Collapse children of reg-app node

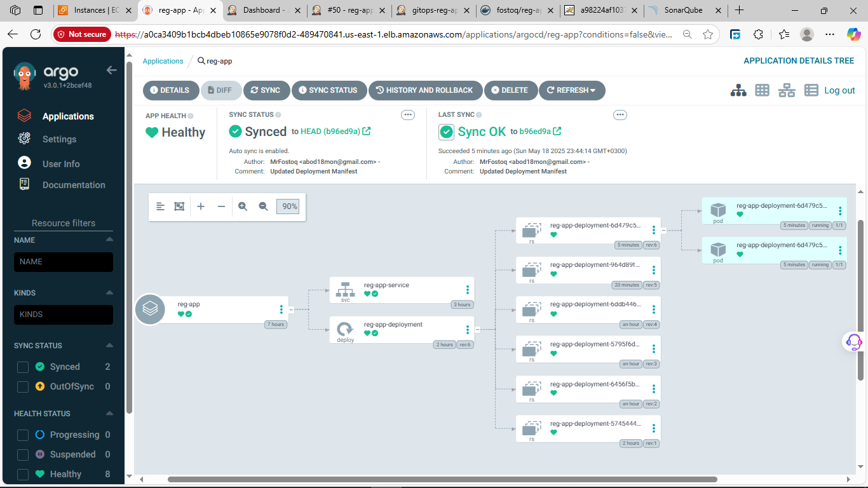[x=291, y=310]
